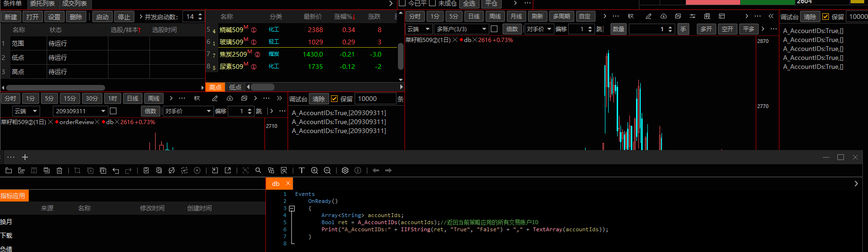Click the layout panel icon in right chart toolbar
Image resolution: width=868 pixels, height=252 pixels.
click(722, 16)
